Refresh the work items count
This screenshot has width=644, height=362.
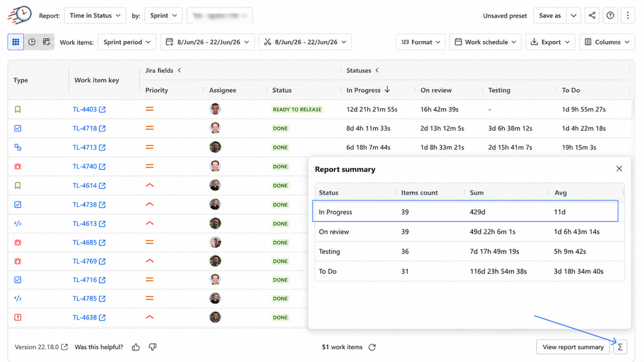[372, 347]
